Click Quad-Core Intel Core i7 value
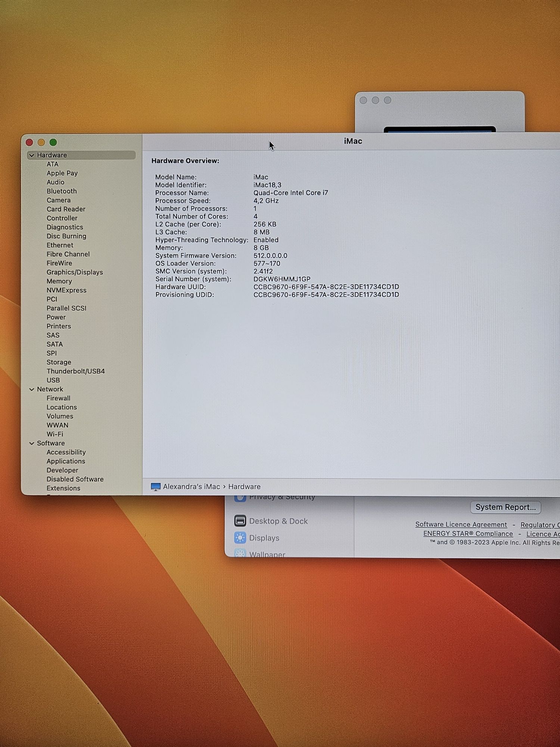560x747 pixels. 290,193
